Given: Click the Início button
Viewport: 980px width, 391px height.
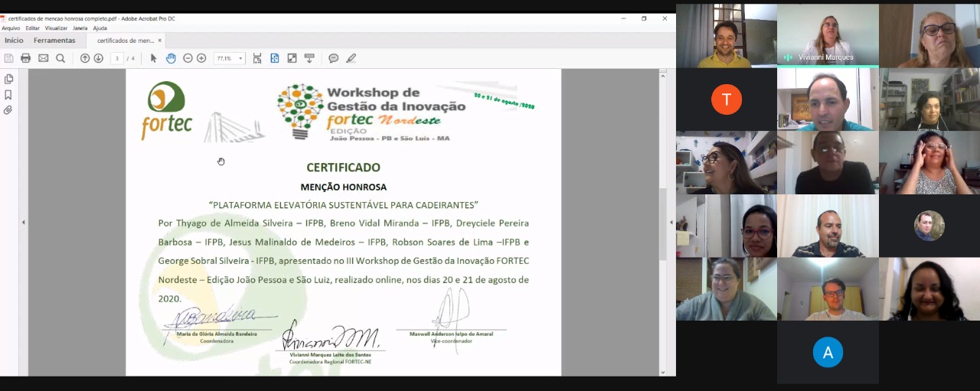Looking at the screenshot, I should (14, 41).
